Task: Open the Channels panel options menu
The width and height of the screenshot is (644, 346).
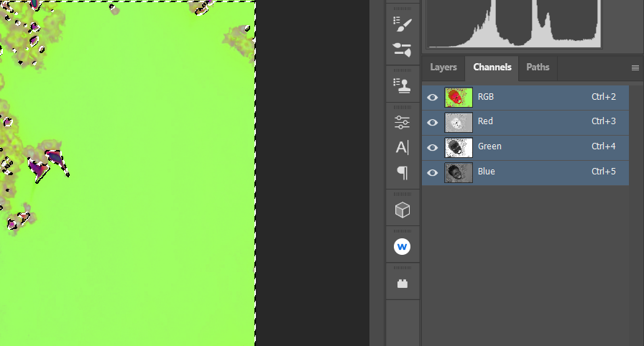Action: (635, 68)
